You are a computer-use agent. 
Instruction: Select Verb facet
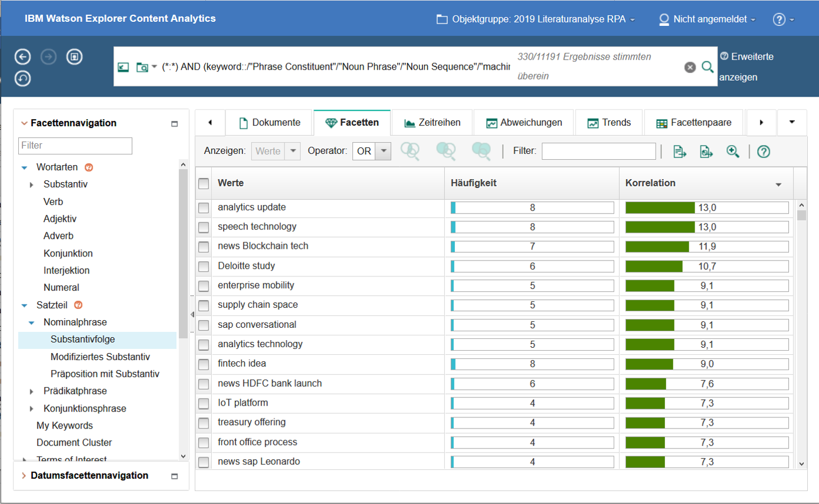(53, 202)
